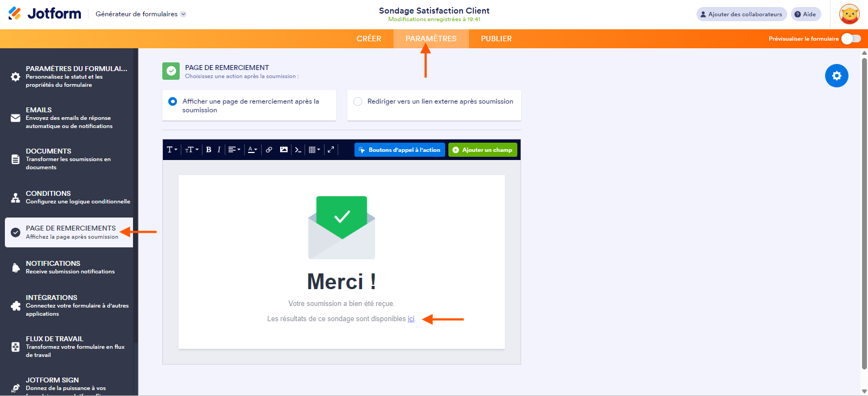Viewport: 868px width, 396px height.
Task: Click the gear icon beside Paramètres du formulaire
Action: pyautogui.click(x=16, y=77)
